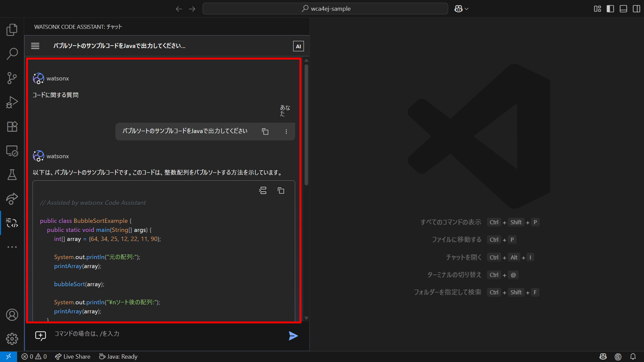Copy the generated code block

(281, 191)
